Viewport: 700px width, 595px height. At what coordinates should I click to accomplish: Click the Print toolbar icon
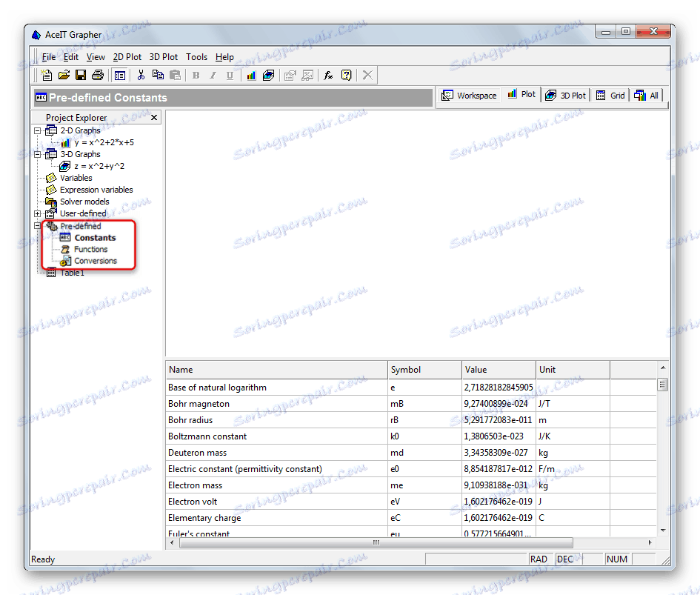[x=96, y=75]
